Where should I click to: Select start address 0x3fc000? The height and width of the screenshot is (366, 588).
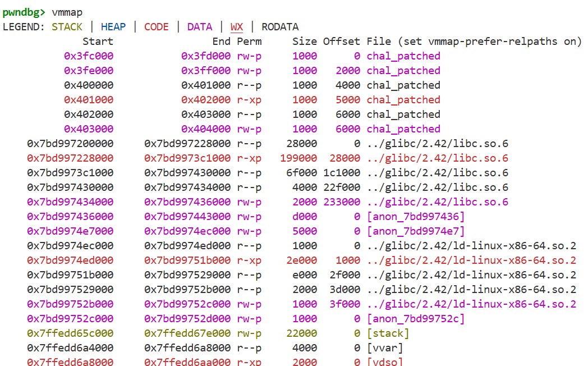(x=89, y=56)
